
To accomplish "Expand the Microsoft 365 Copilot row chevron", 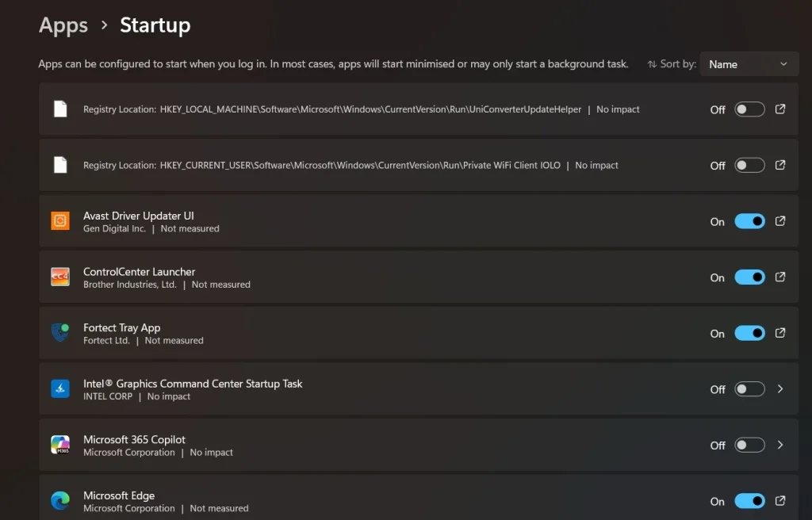I will coord(780,445).
